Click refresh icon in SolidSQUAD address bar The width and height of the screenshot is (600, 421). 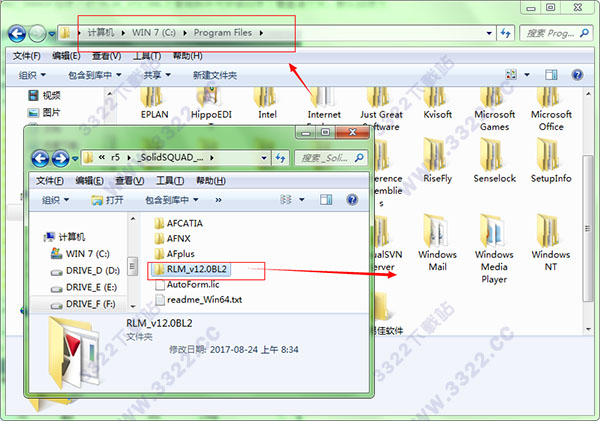(x=280, y=158)
